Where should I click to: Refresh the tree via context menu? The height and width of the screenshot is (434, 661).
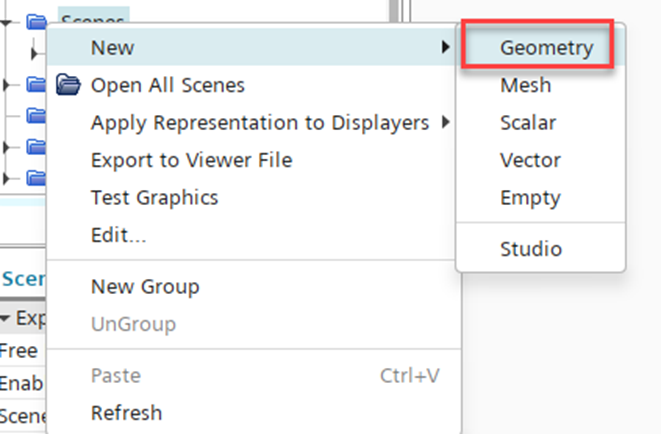click(x=126, y=412)
